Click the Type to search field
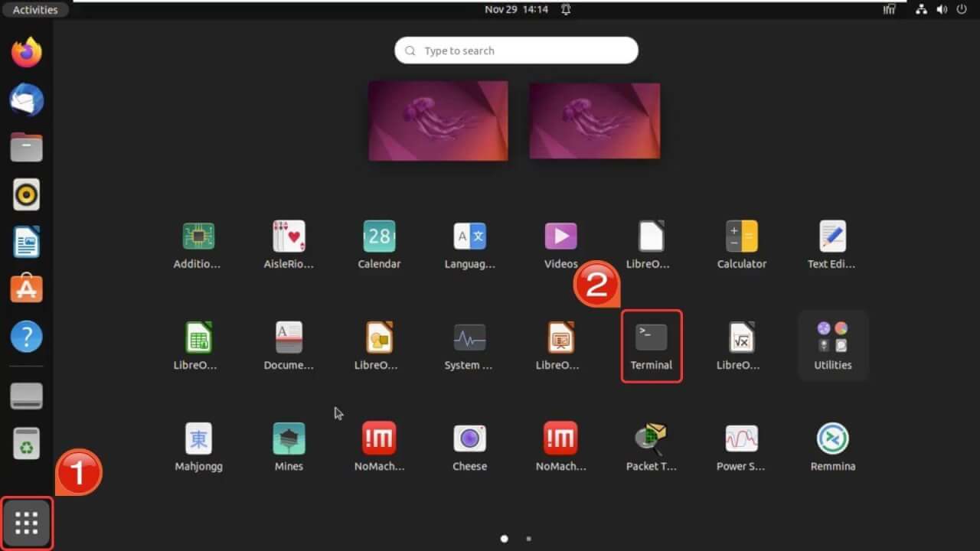The image size is (980, 551). [x=515, y=50]
